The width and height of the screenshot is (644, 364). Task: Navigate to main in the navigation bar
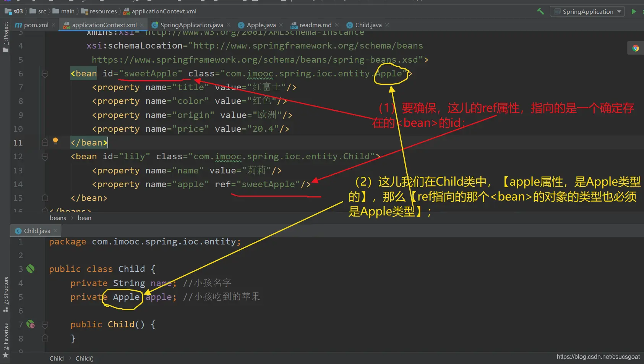[63, 11]
